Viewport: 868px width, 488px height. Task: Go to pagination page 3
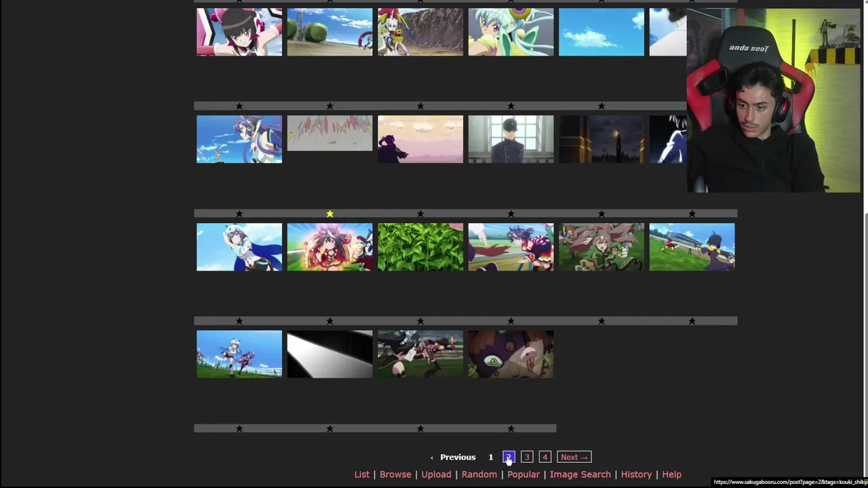pos(527,457)
